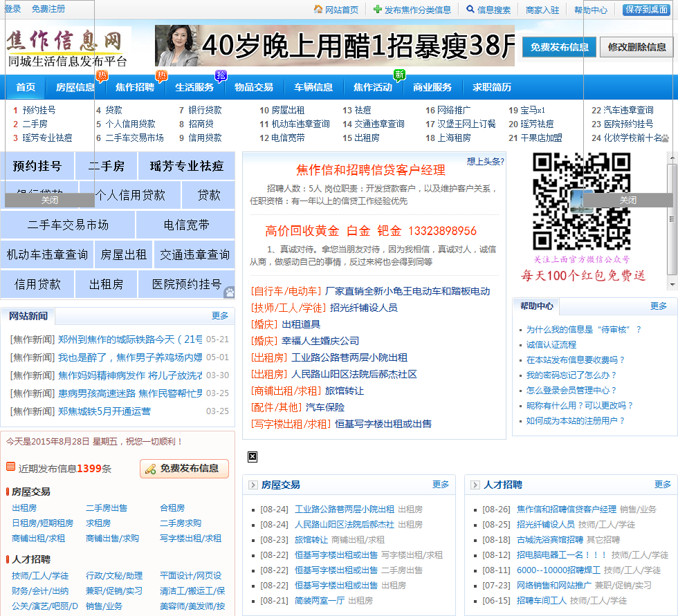Open the 首页 navigation tab
678x616 pixels.
coord(26,87)
